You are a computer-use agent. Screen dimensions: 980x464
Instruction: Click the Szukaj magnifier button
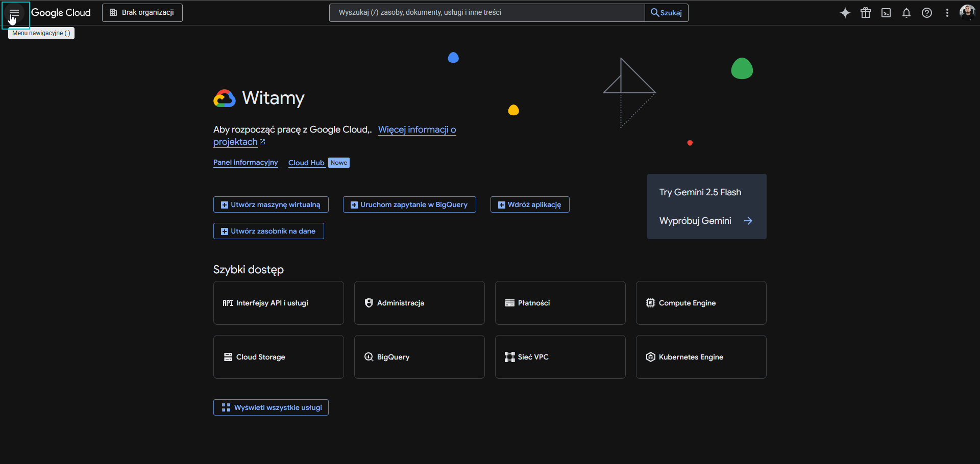click(667, 12)
